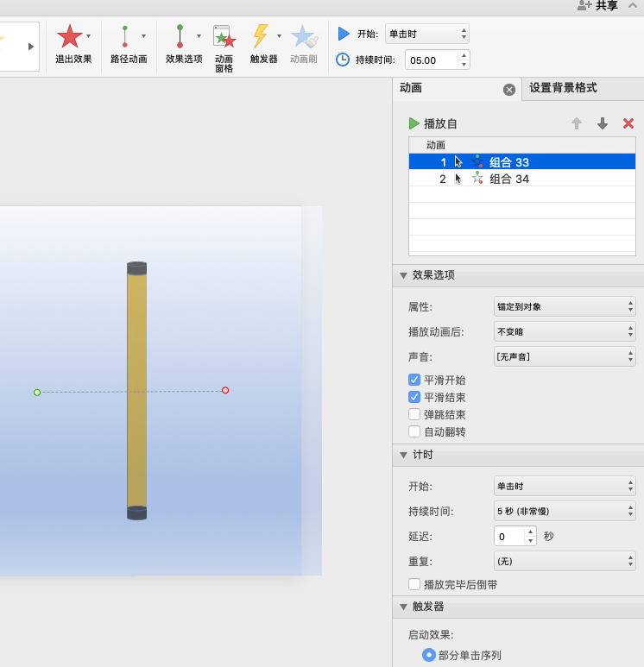Open the Path Animation (路径动画) icon
Image resolution: width=644 pixels, height=667 pixels.
[124, 36]
